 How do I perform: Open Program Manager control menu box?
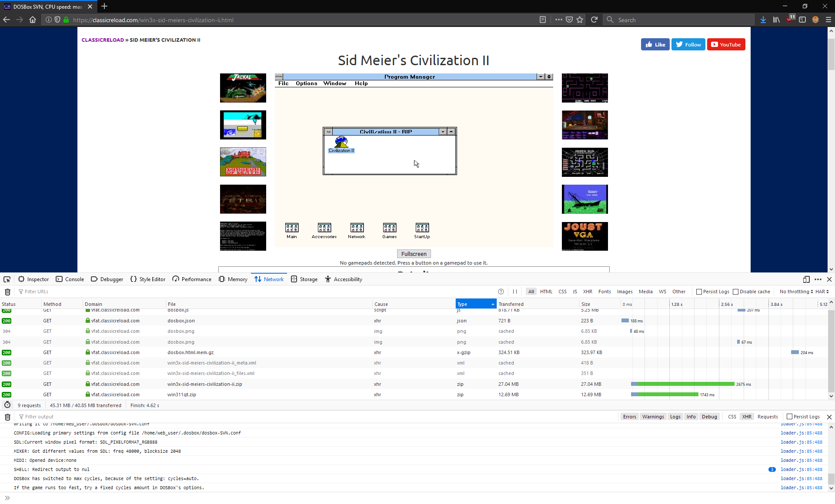[279, 77]
